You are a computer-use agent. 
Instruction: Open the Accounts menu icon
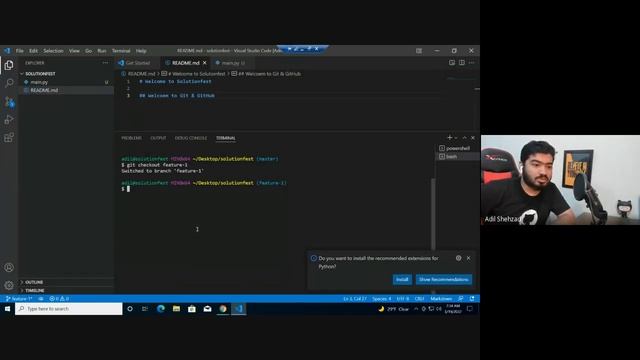pos(9,267)
